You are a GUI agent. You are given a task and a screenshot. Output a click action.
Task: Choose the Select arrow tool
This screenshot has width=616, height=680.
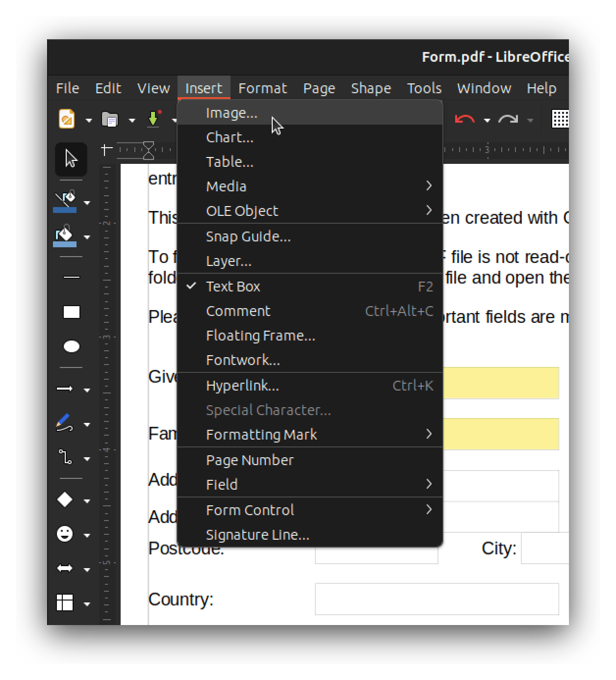71,159
